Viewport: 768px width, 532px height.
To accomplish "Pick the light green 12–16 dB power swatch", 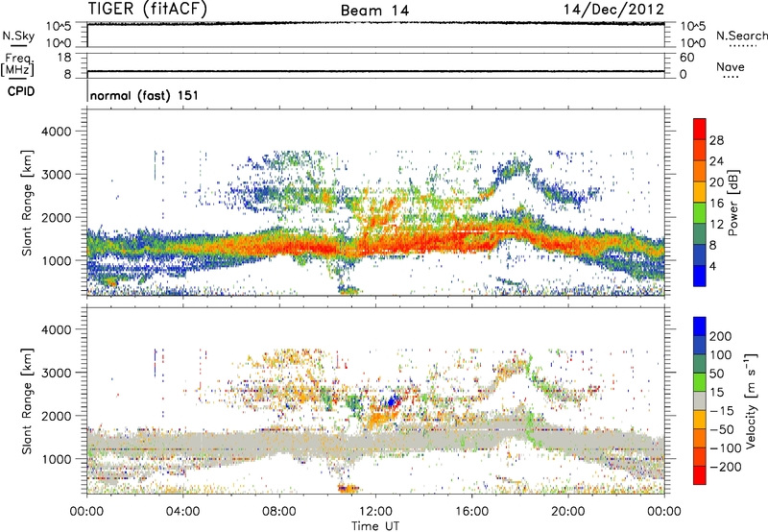I will click(700, 213).
